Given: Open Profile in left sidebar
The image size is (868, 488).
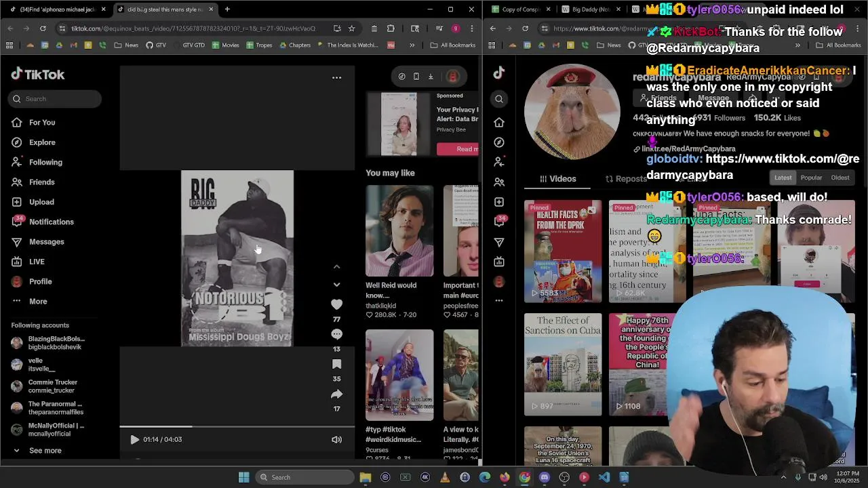Looking at the screenshot, I should coord(32,281).
